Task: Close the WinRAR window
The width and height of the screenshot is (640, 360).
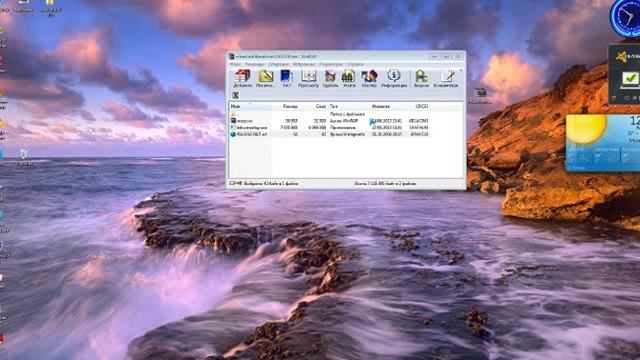Action: (458, 56)
